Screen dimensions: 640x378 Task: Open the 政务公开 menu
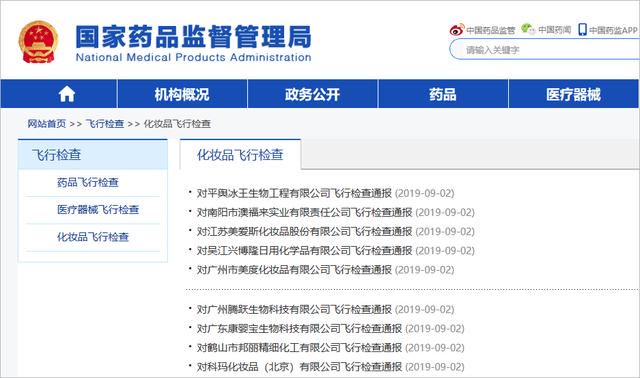tap(312, 94)
